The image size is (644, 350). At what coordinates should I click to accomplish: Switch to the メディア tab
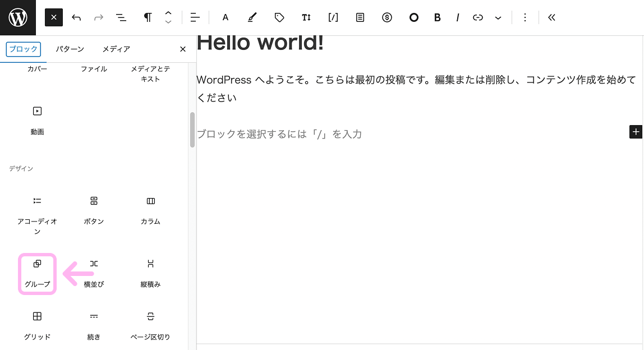116,49
